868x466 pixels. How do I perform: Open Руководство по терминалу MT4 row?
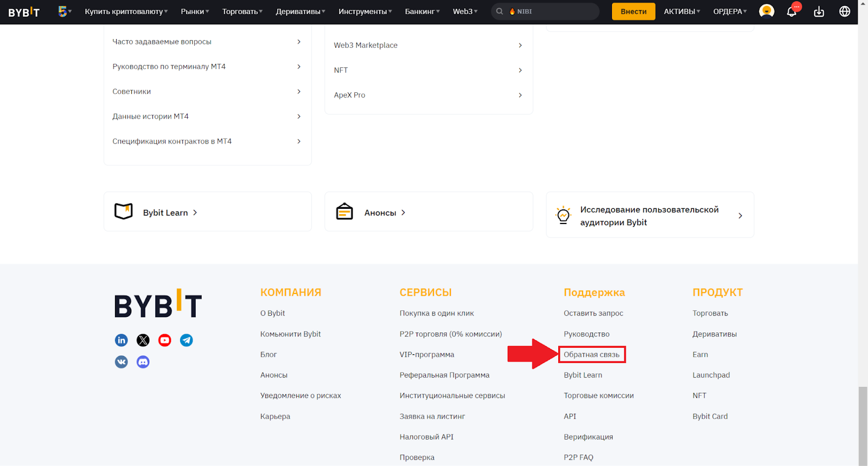coord(207,67)
